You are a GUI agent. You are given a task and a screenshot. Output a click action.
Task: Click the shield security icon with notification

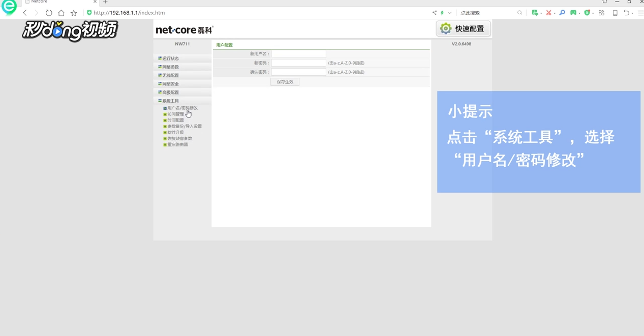click(x=587, y=13)
